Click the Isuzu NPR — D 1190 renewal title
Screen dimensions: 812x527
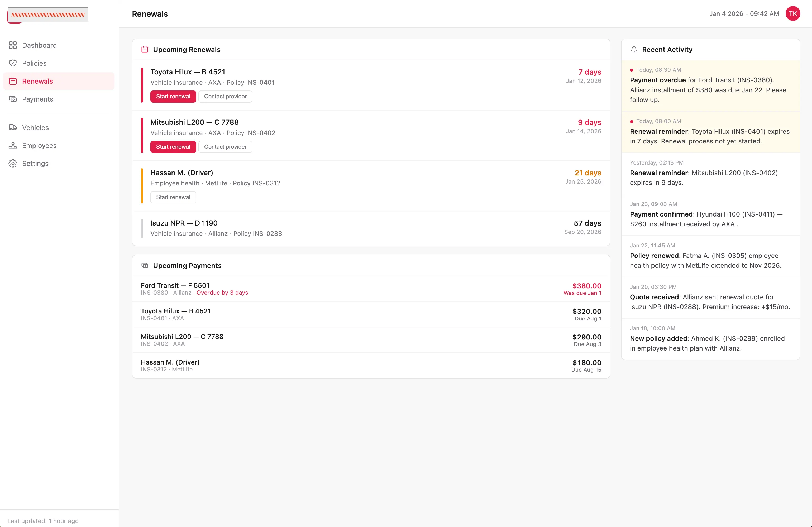(184, 223)
